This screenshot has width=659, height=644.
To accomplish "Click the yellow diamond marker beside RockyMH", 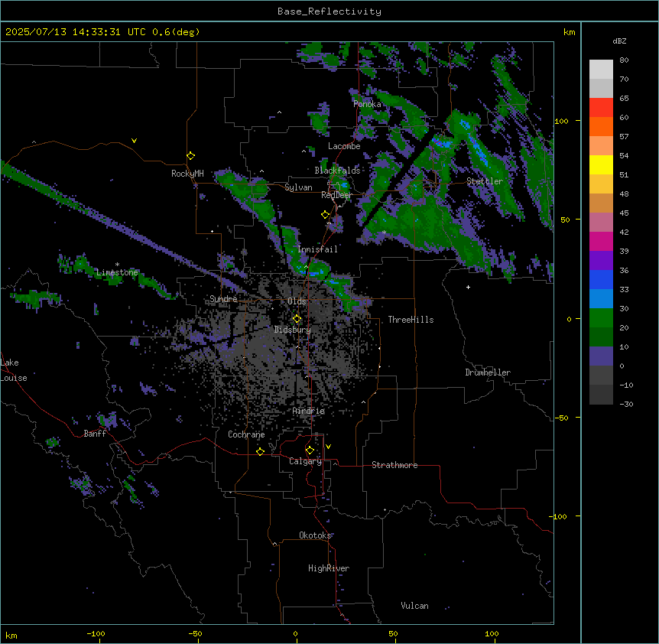I will coord(190,156).
